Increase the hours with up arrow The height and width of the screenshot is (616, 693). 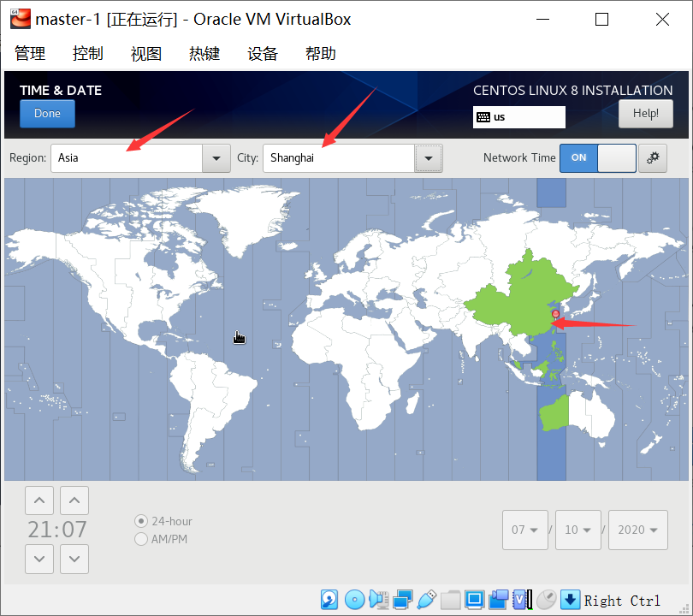39,500
